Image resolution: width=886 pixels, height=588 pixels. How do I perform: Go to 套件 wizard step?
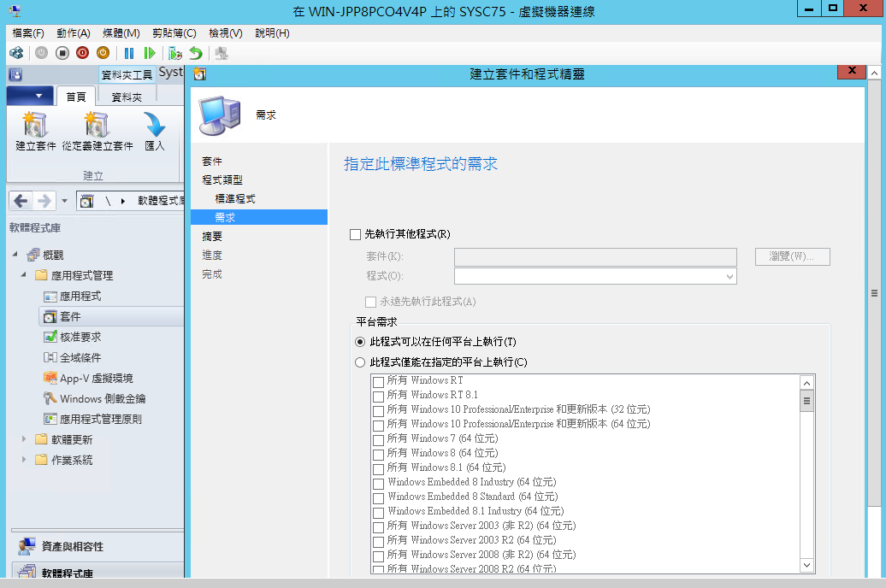click(x=212, y=162)
